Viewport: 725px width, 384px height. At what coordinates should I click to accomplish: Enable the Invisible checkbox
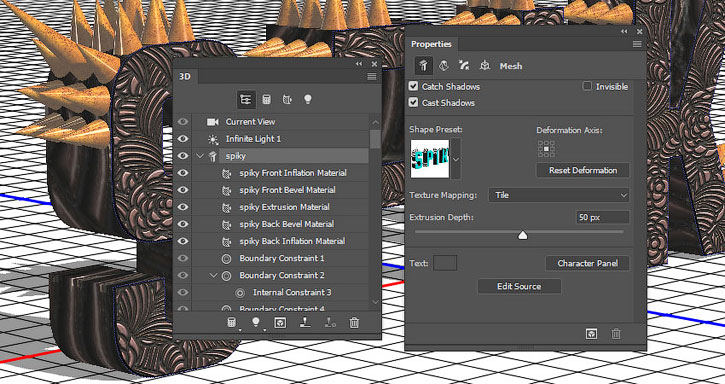coord(587,86)
